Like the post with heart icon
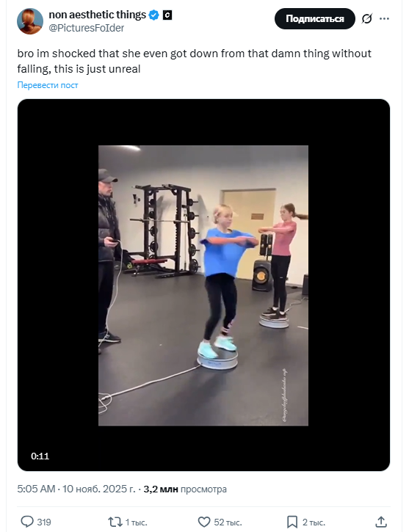This screenshot has height=532, width=409. tap(204, 522)
